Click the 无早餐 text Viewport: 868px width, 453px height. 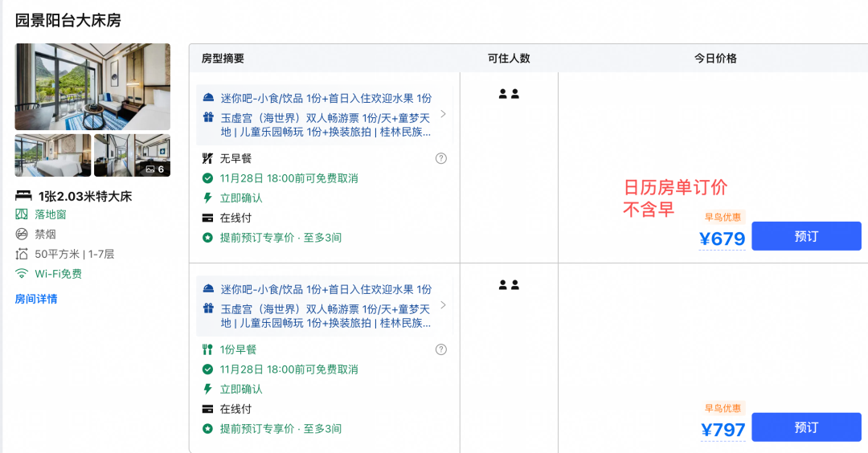235,159
